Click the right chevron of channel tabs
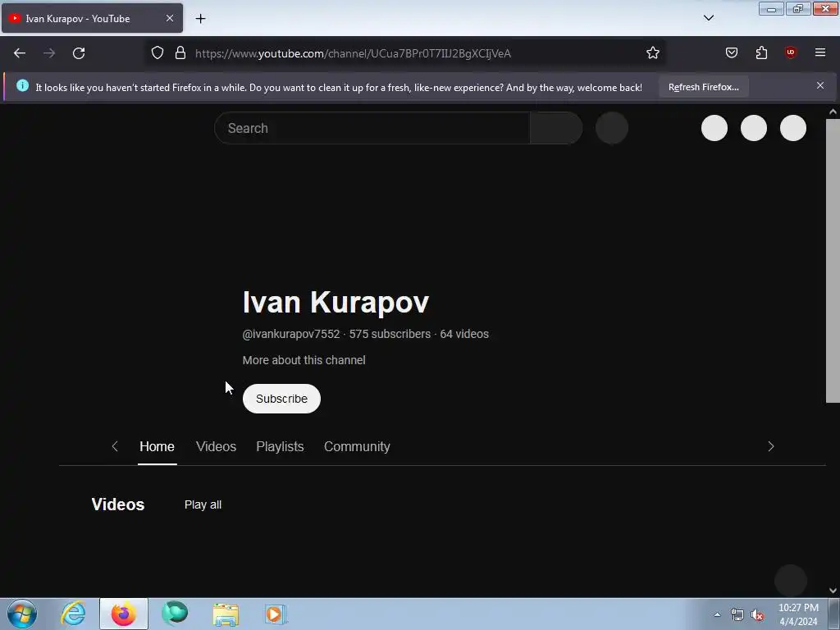The width and height of the screenshot is (840, 630). [x=771, y=446]
